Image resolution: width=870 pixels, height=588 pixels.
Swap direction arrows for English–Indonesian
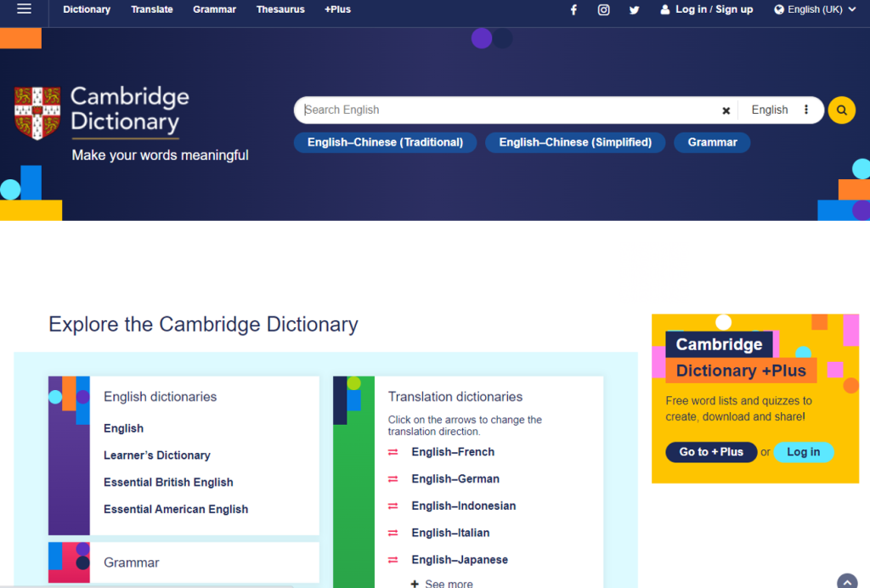[x=393, y=506]
